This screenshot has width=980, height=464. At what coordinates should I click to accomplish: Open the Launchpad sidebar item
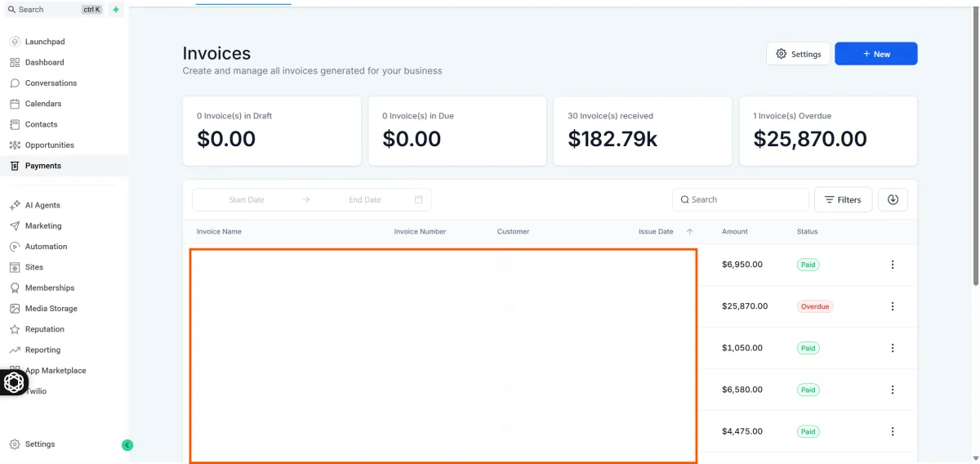click(44, 42)
